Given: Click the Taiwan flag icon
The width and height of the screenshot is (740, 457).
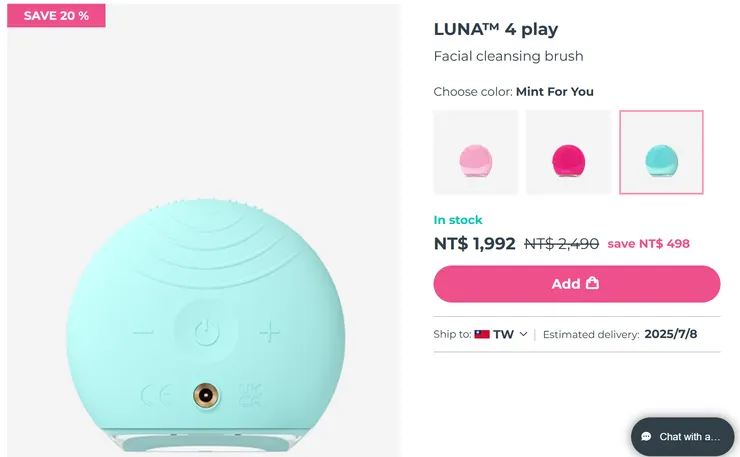Looking at the screenshot, I should (482, 334).
